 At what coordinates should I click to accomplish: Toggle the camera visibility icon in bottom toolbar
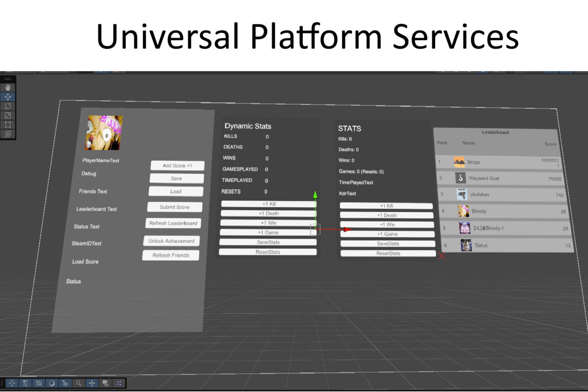click(x=105, y=383)
